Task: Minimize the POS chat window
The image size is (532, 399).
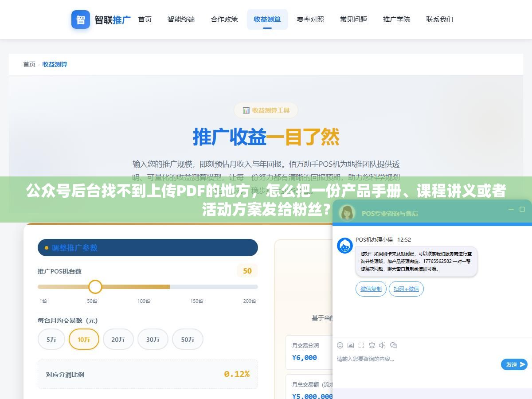Action: pyautogui.click(x=511, y=209)
